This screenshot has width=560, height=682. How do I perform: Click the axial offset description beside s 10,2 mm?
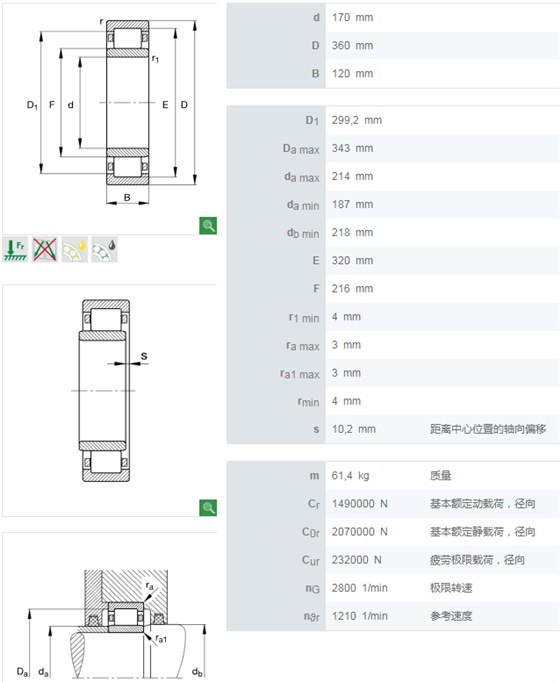pos(488,429)
